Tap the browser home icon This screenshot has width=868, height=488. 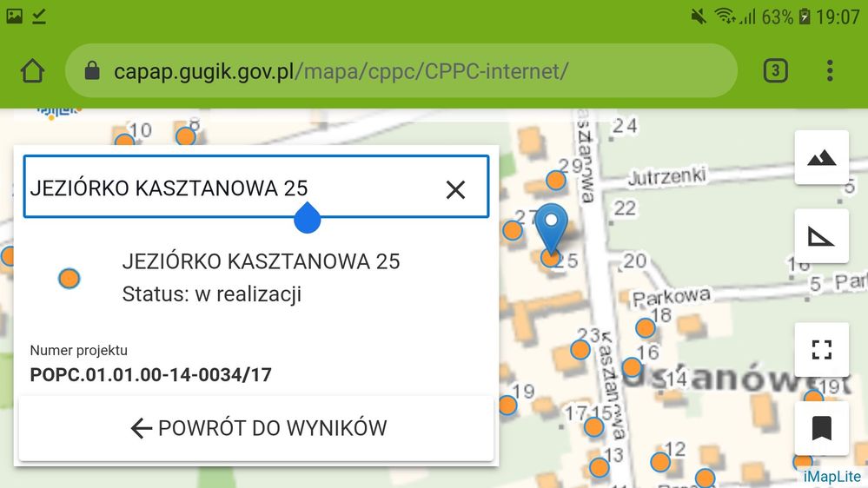tap(32, 71)
